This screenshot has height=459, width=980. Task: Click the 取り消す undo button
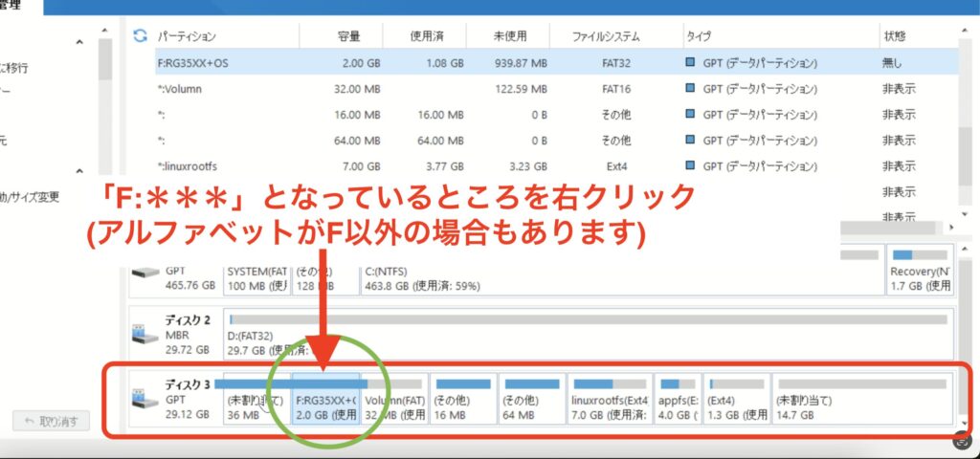[x=52, y=421]
